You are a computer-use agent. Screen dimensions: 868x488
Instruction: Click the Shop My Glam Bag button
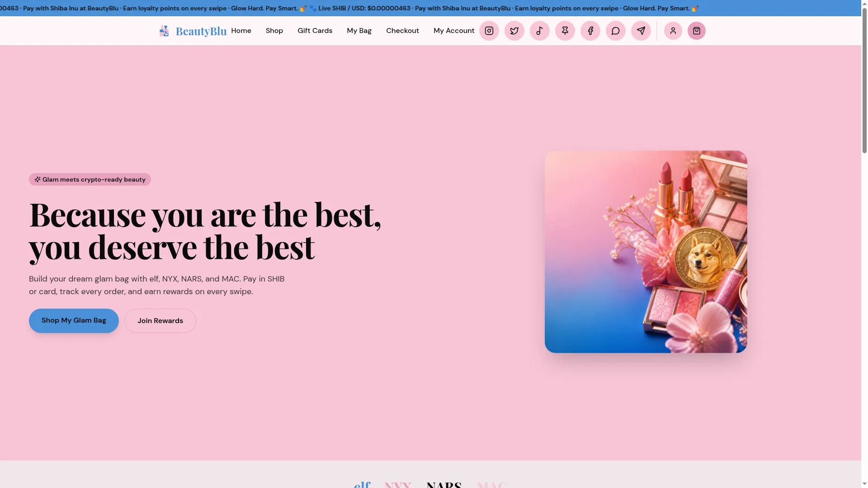point(74,321)
